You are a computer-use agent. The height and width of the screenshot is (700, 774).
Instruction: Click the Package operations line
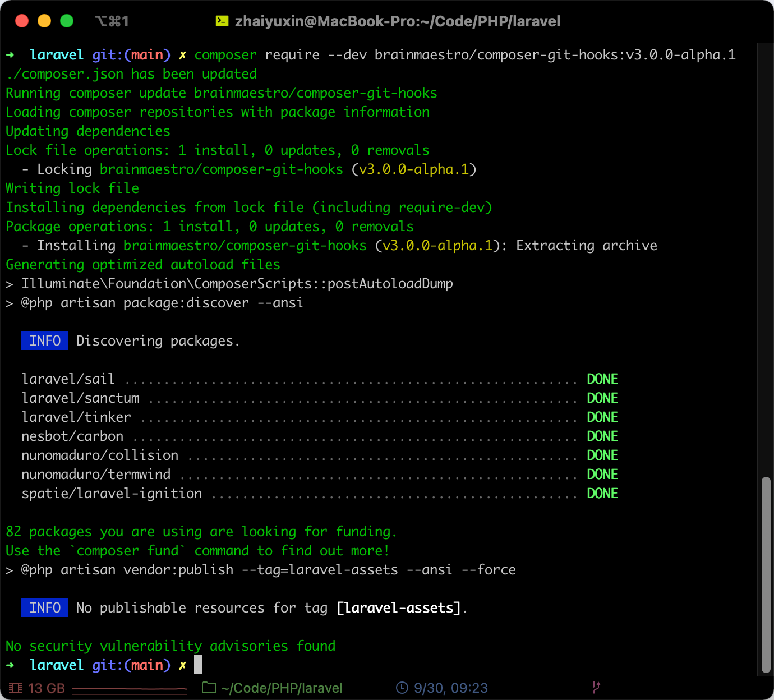[x=210, y=227]
